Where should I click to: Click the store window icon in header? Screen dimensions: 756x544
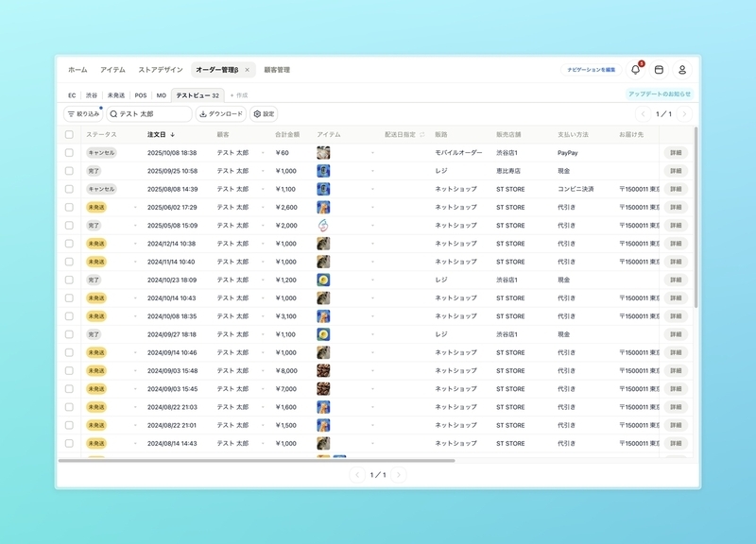659,70
